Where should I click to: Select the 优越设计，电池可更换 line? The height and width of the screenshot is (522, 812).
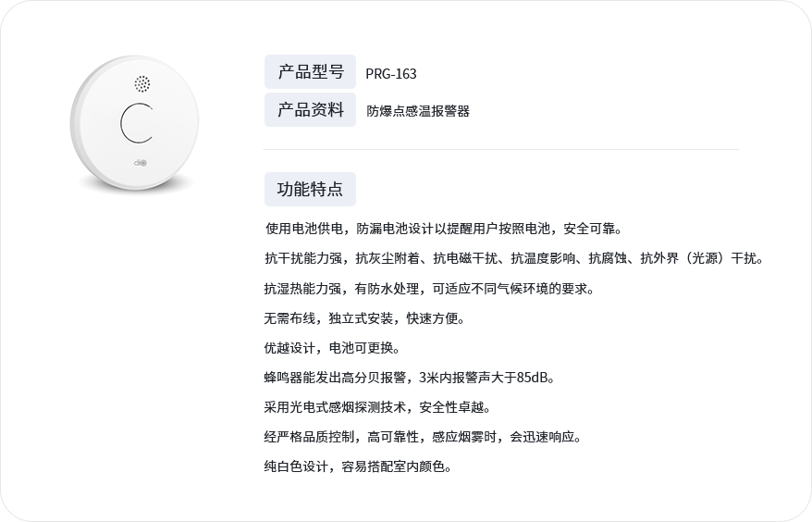[331, 348]
